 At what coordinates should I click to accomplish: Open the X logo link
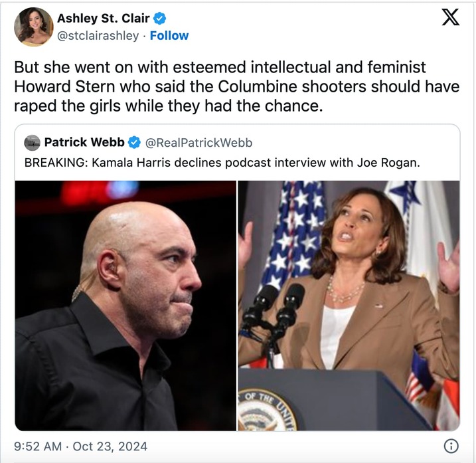(x=451, y=17)
